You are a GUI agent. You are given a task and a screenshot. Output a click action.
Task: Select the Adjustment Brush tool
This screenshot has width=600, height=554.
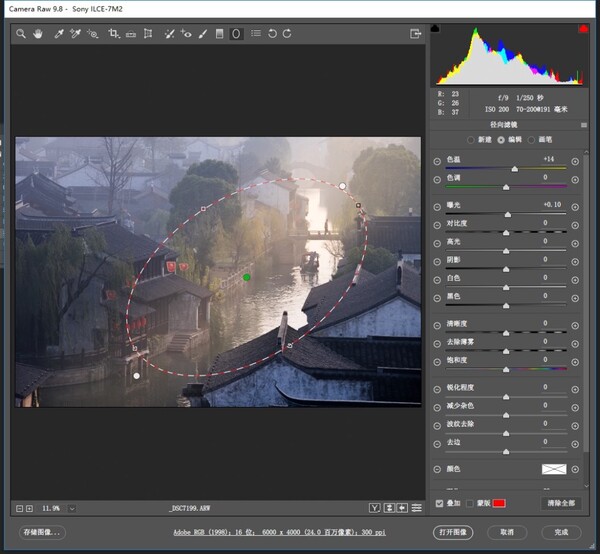pyautogui.click(x=203, y=34)
